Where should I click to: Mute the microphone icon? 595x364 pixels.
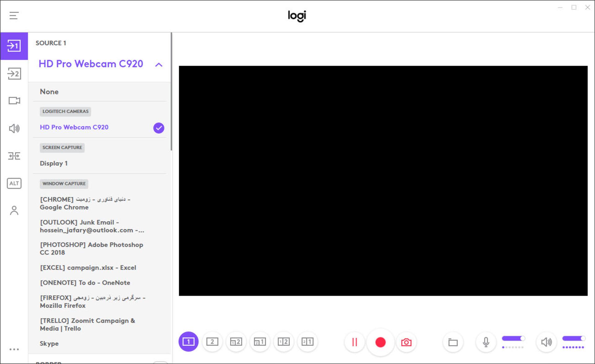(x=486, y=342)
